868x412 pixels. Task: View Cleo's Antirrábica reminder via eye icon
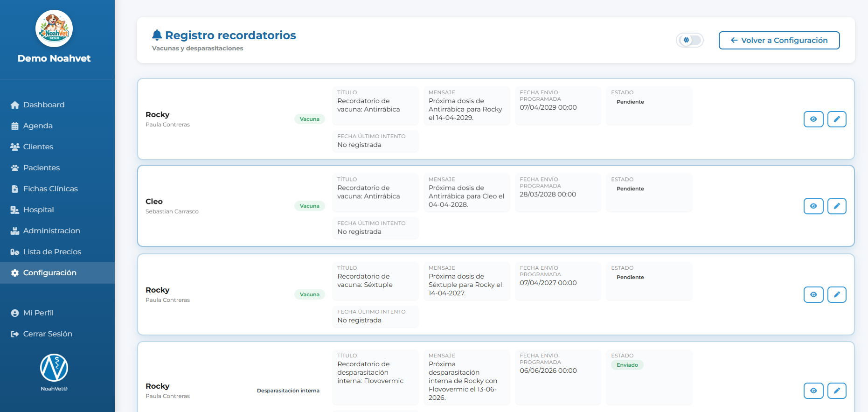point(813,206)
